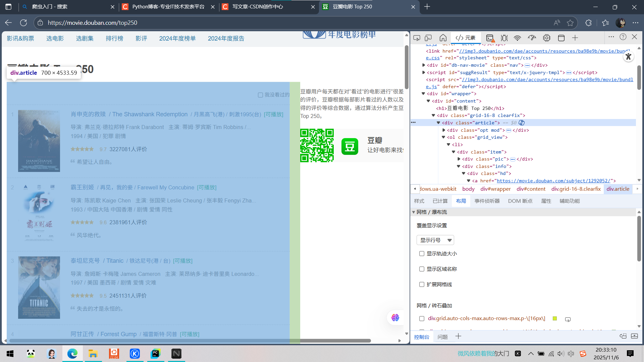Screen dimensions: 644x362
Task: Collapse the div class="article" node
Action: (x=438, y=123)
